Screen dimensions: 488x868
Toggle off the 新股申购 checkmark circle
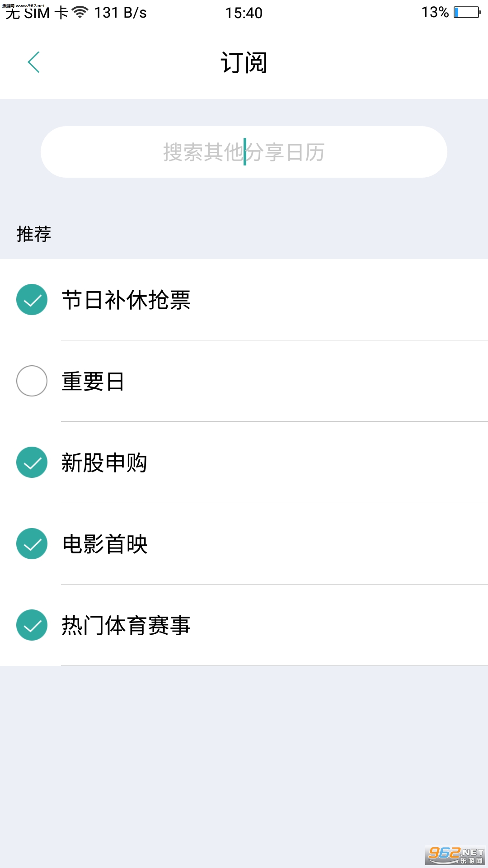(32, 462)
